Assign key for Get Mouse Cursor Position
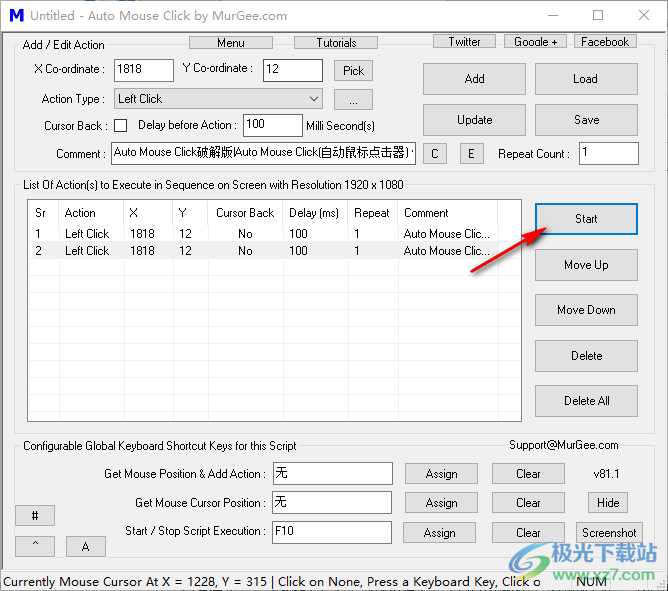Viewport: 668px width, 591px height. click(x=441, y=503)
